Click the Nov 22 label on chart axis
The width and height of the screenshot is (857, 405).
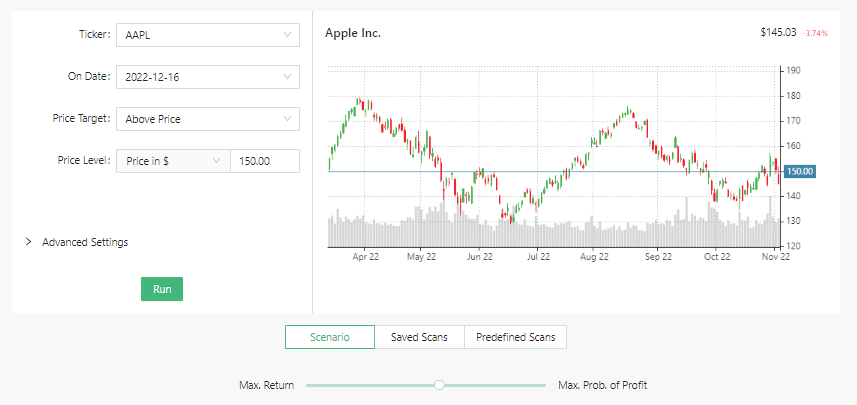pyautogui.click(x=776, y=256)
